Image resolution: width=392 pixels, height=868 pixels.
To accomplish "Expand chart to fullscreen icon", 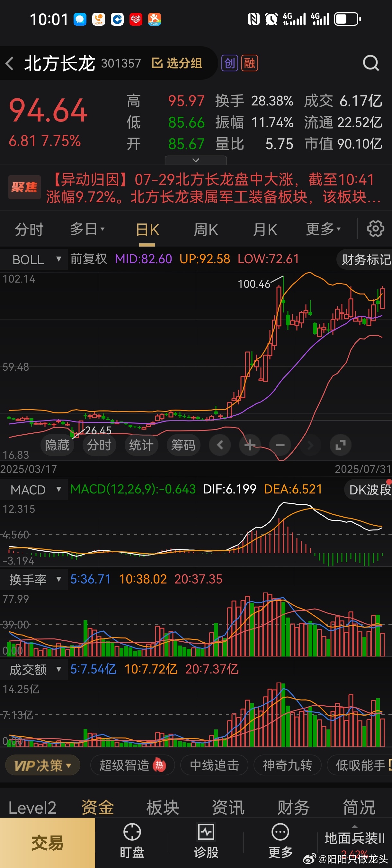I will point(341,445).
